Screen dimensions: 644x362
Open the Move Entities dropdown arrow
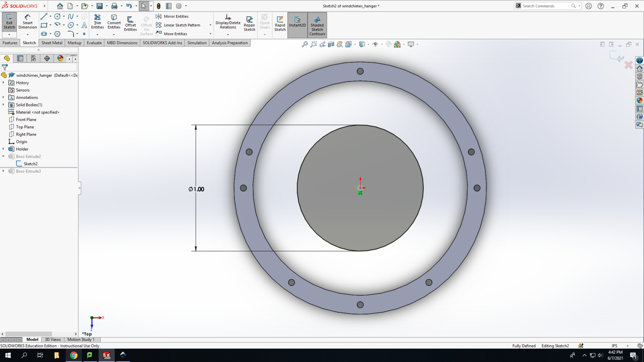tap(210, 34)
